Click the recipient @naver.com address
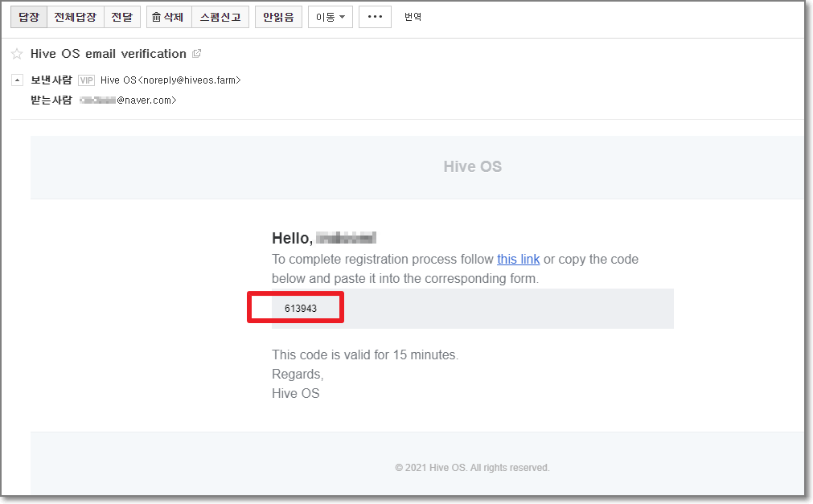Image resolution: width=813 pixels, height=504 pixels. tap(128, 100)
